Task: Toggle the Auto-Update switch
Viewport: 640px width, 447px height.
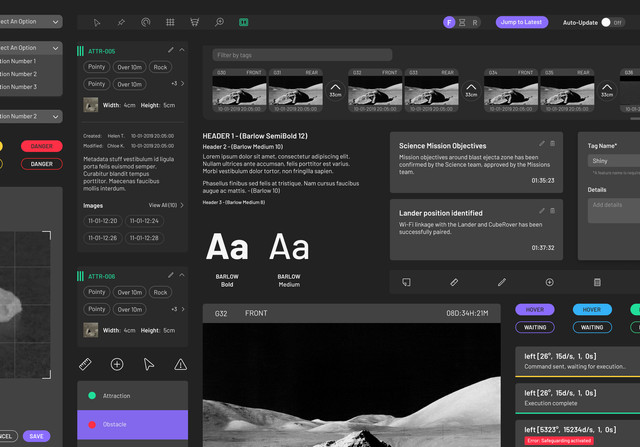Action: tap(613, 22)
